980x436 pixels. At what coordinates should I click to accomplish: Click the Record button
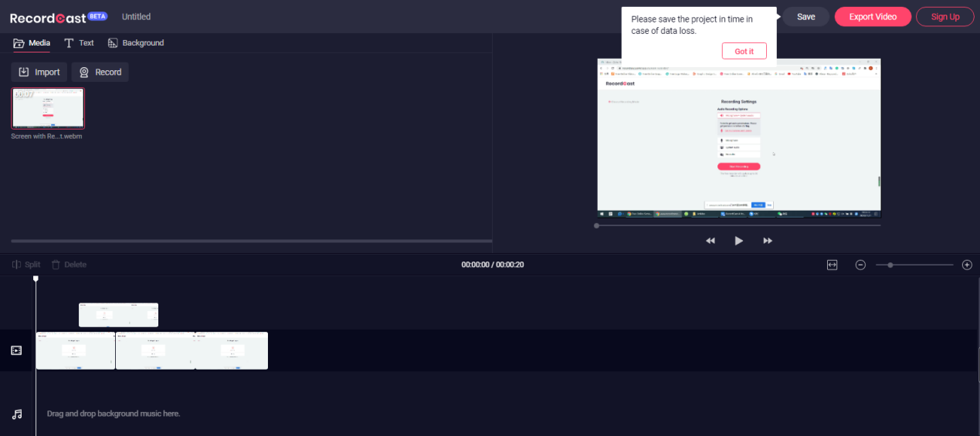(x=100, y=72)
